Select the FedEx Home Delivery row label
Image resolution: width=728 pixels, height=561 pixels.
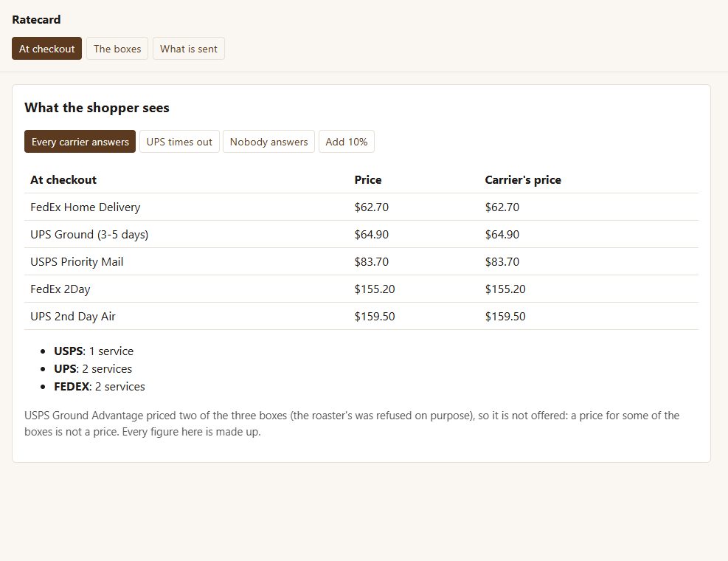86,207
